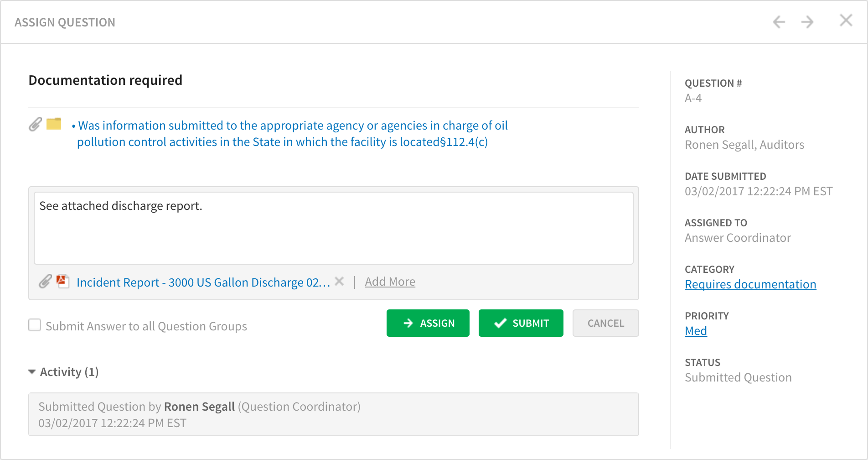This screenshot has height=460, width=868.
Task: Switch to the Assign Question header tab area
Action: [65, 21]
